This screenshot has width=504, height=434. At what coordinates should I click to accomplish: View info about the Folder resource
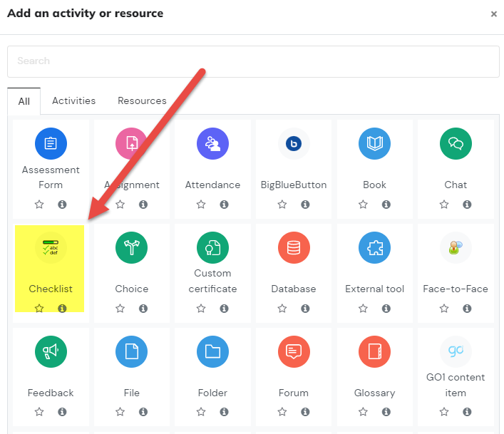point(224,412)
